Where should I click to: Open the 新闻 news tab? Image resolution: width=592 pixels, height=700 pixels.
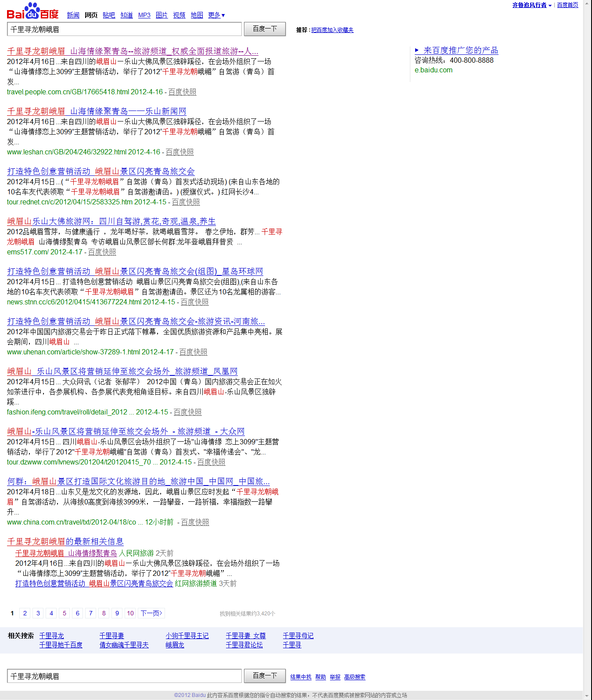(x=73, y=15)
